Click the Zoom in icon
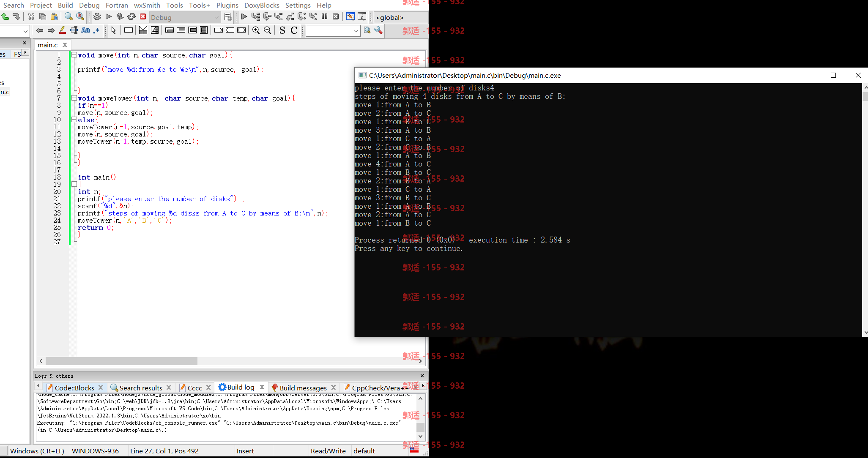868x458 pixels. click(256, 30)
